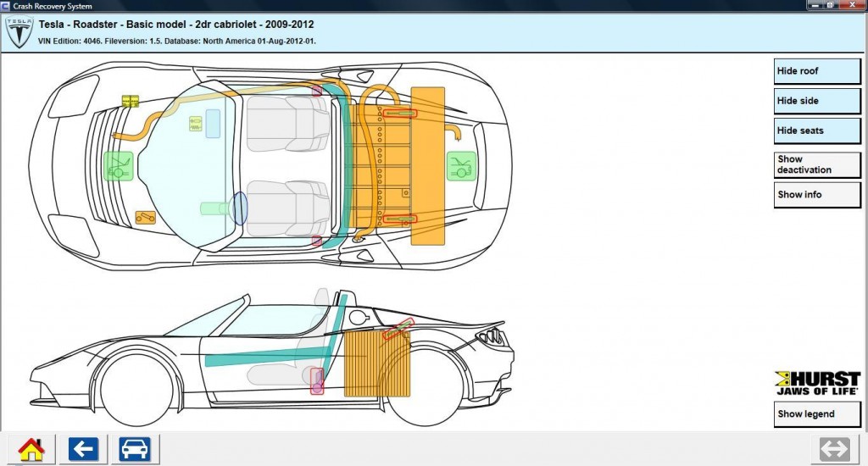
Task: Select the teal door reinforcement bar in side view
Action: click(x=254, y=358)
